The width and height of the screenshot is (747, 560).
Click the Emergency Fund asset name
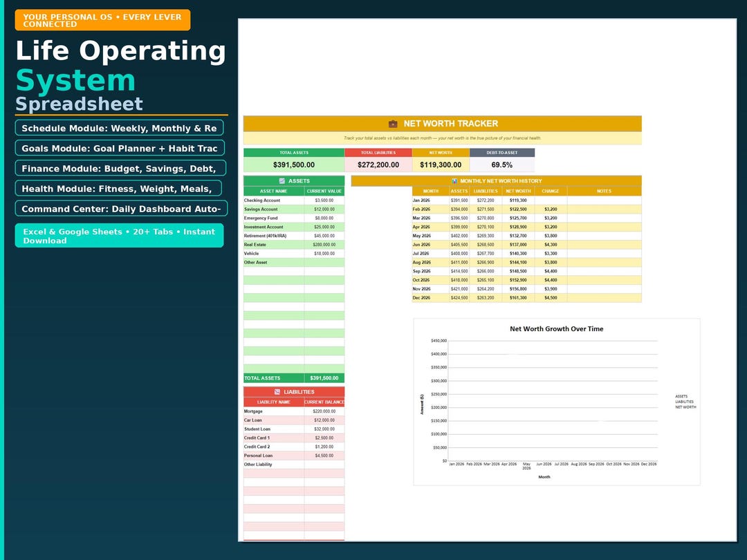[x=261, y=218]
